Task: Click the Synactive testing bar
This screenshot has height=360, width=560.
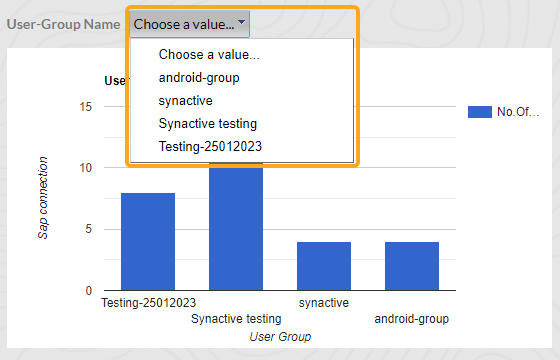Action: click(x=236, y=226)
